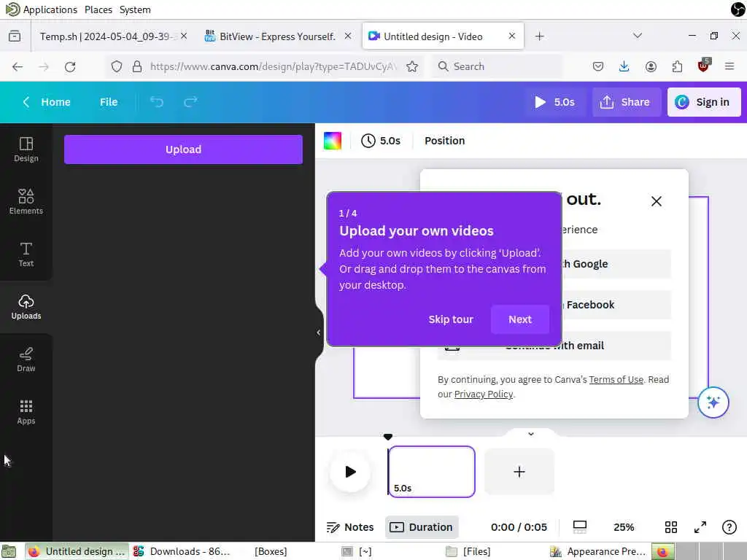Image resolution: width=747 pixels, height=560 pixels.
Task: Click the Sign in button
Action: (704, 102)
